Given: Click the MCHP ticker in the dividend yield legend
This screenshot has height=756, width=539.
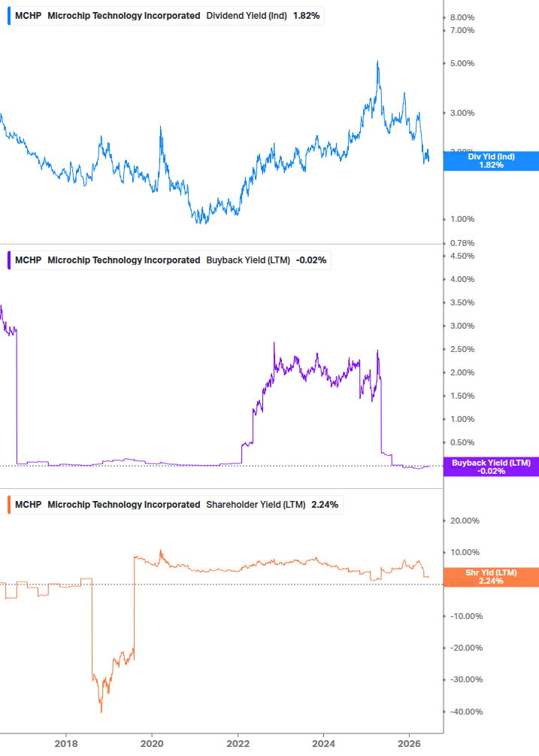Looking at the screenshot, I should click(28, 16).
